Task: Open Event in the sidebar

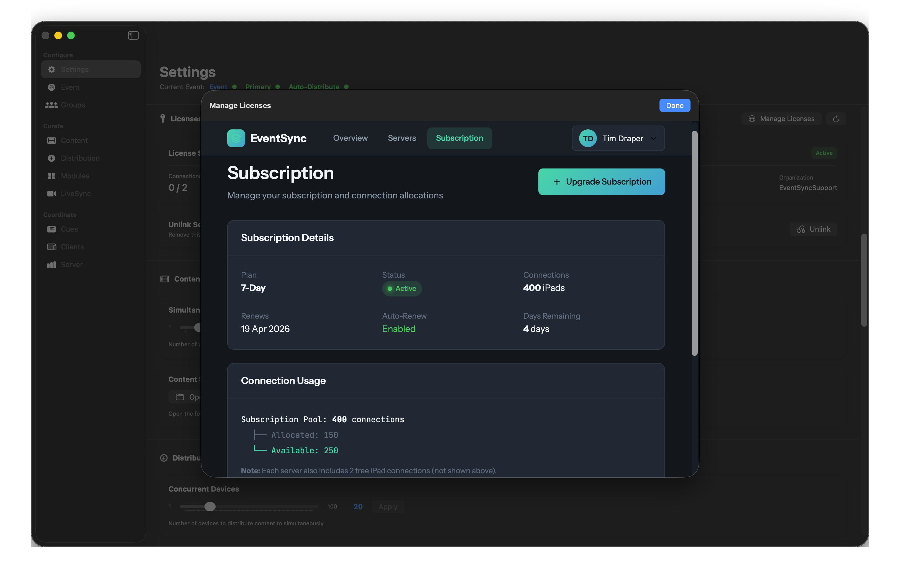Action: (91, 87)
